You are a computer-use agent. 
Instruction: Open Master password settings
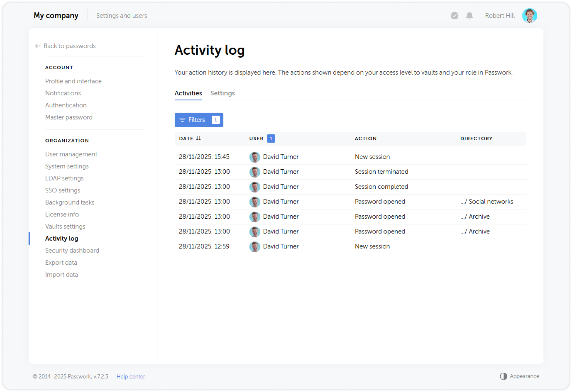click(69, 117)
